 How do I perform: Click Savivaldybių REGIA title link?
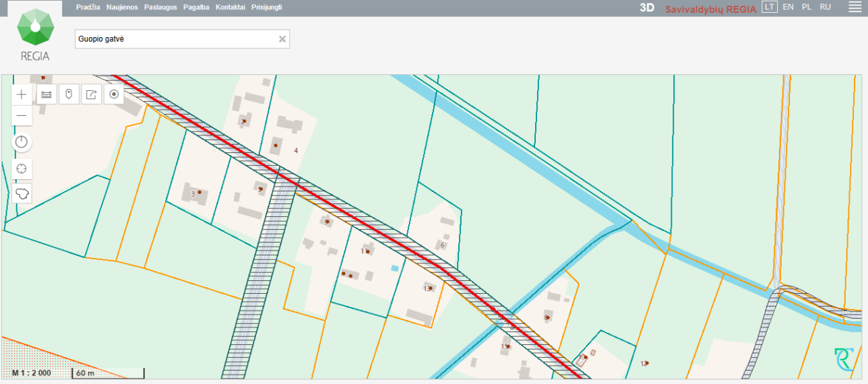click(x=710, y=9)
